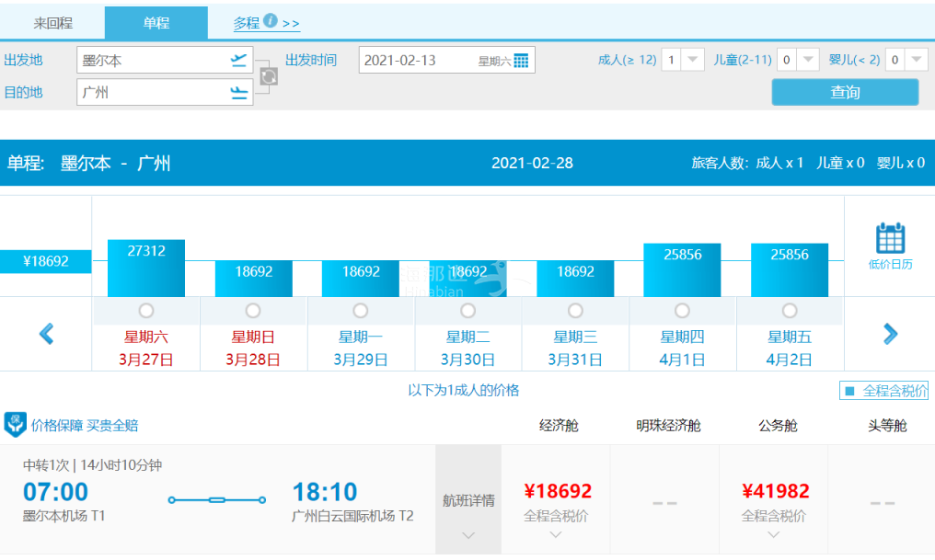Go to next week with right arrow

[890, 334]
